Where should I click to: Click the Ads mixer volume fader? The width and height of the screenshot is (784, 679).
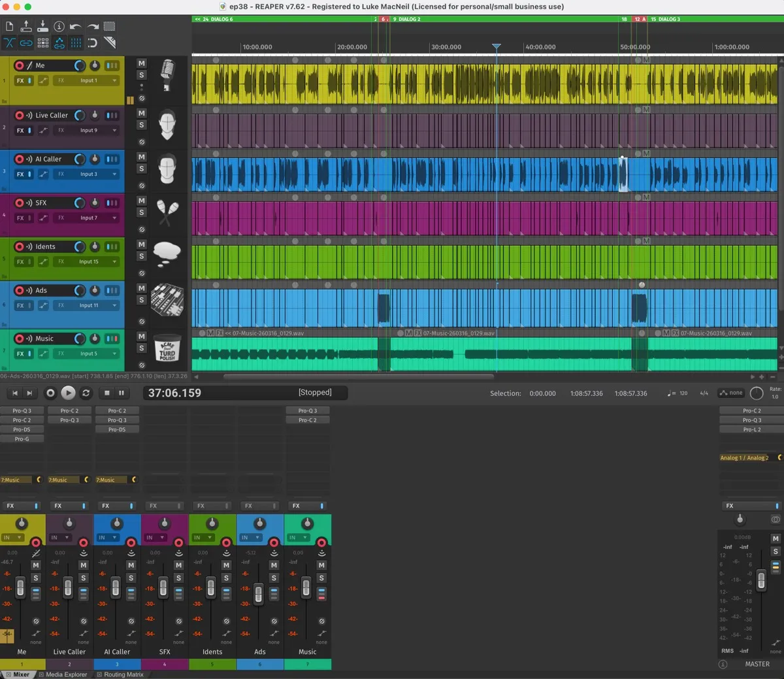(259, 593)
